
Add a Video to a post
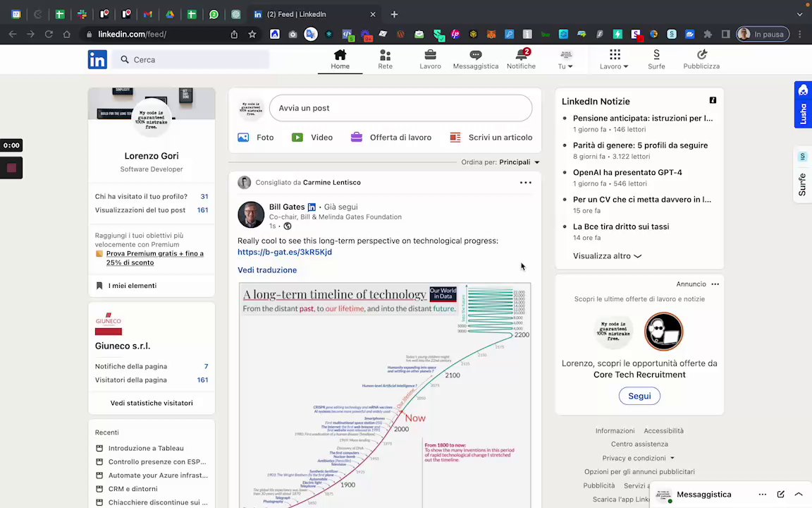coord(312,138)
